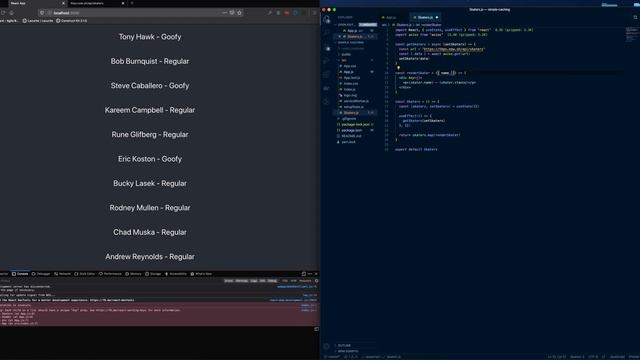Open index.js in the file tree
The height and width of the screenshot is (360, 640).
pyautogui.click(x=349, y=89)
